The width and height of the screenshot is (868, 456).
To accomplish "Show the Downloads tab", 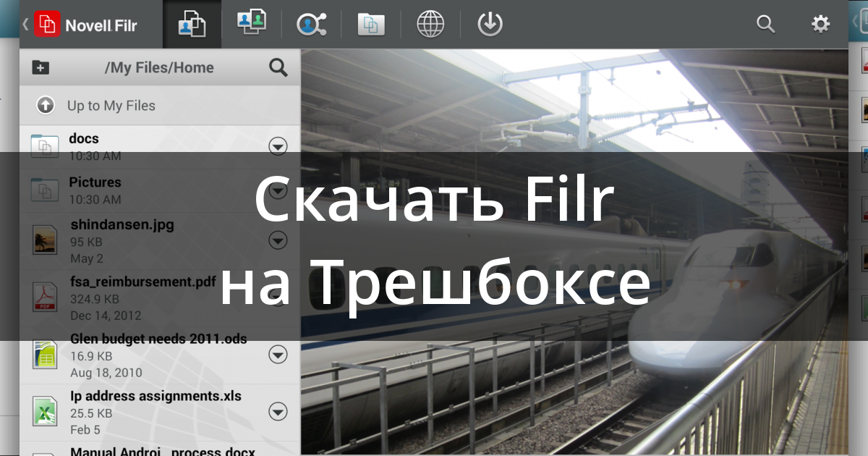I will click(x=490, y=25).
